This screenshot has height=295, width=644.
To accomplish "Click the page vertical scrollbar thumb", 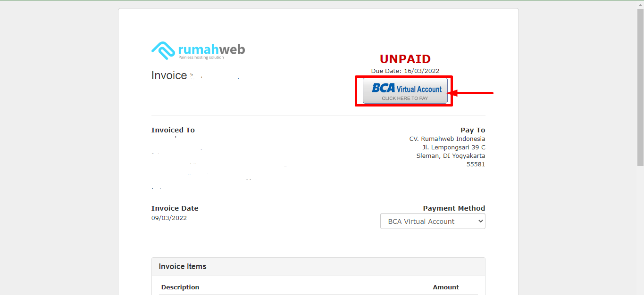I will tap(640, 87).
